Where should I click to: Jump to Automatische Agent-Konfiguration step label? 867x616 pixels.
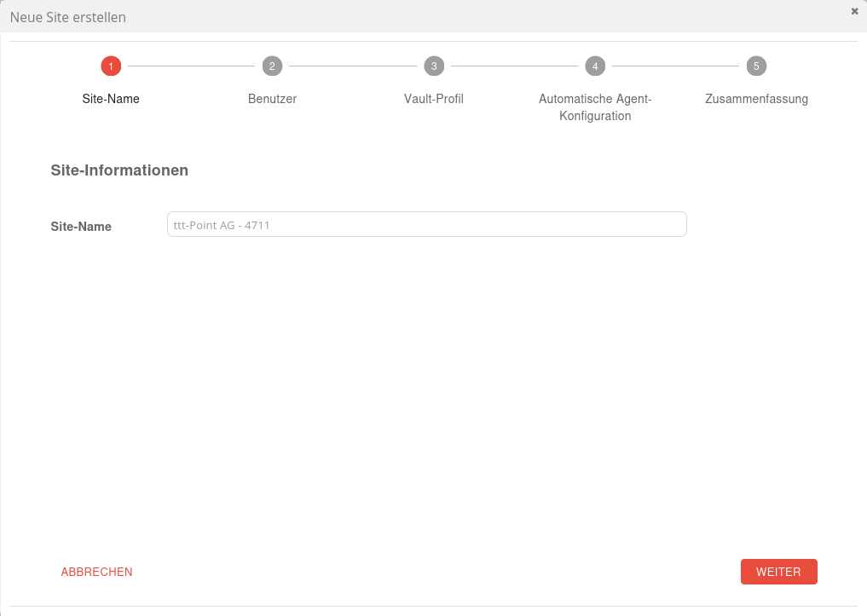tap(595, 107)
